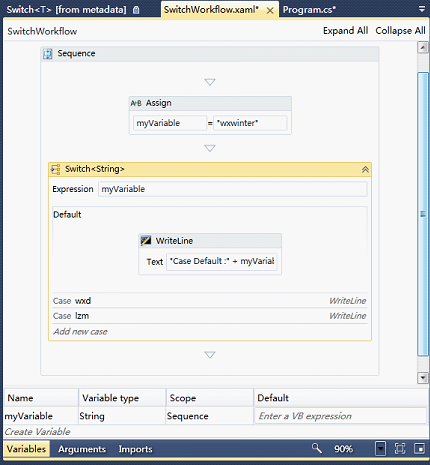This screenshot has width=430, height=465.
Task: Click Create Variable
Action: tap(37, 432)
